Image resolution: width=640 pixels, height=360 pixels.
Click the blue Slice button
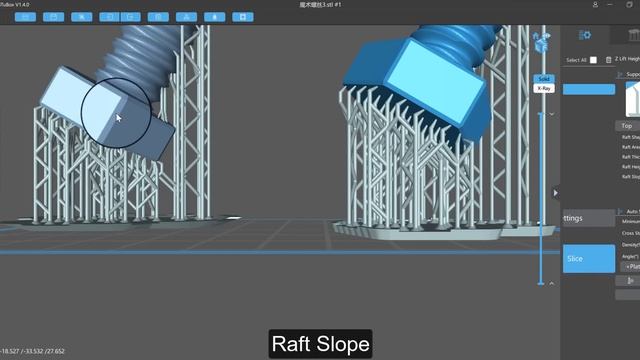[x=589, y=259]
